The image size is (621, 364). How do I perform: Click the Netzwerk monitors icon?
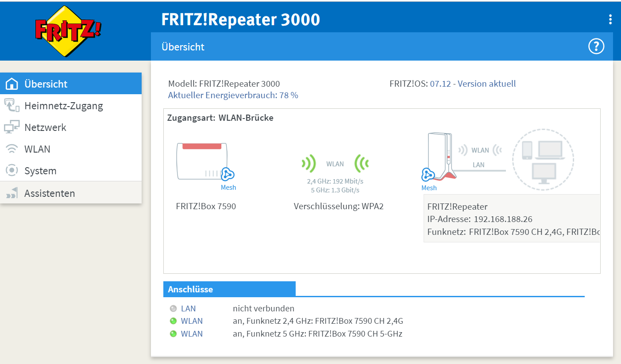[x=12, y=127]
